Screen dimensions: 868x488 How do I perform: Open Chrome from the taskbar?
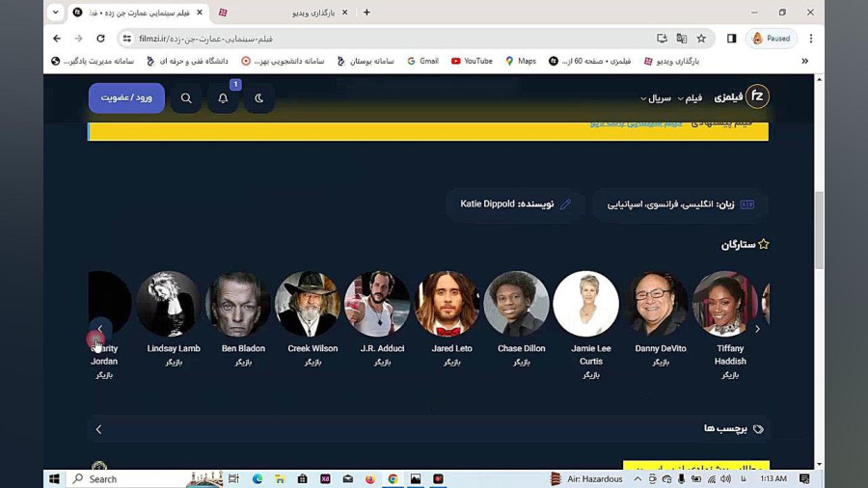point(393,478)
